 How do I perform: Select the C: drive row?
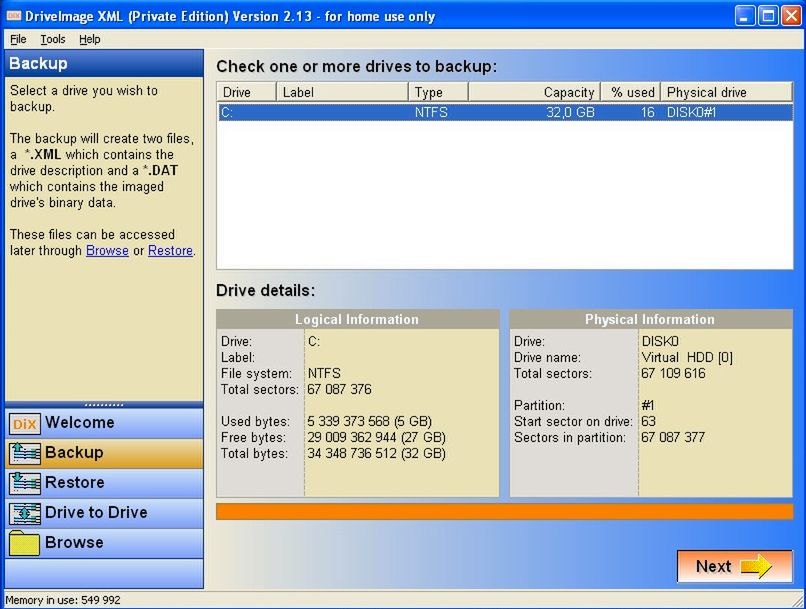pos(505,113)
